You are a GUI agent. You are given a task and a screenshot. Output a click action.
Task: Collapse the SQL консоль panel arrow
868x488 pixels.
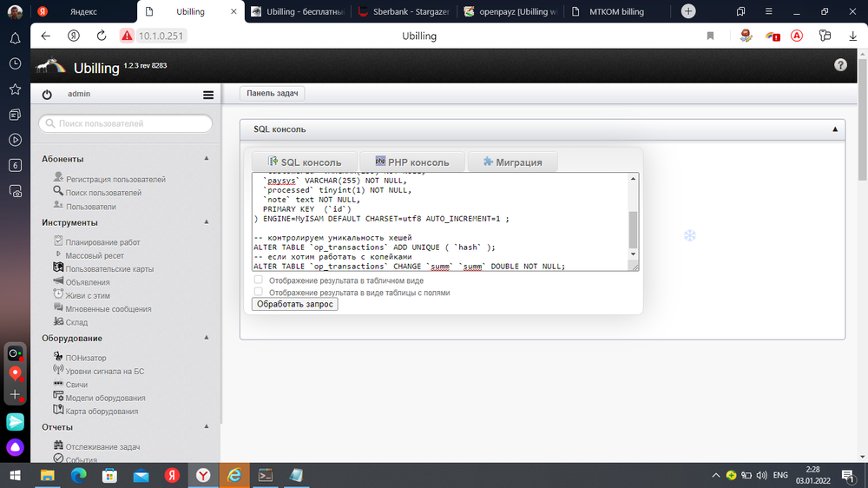coord(834,129)
